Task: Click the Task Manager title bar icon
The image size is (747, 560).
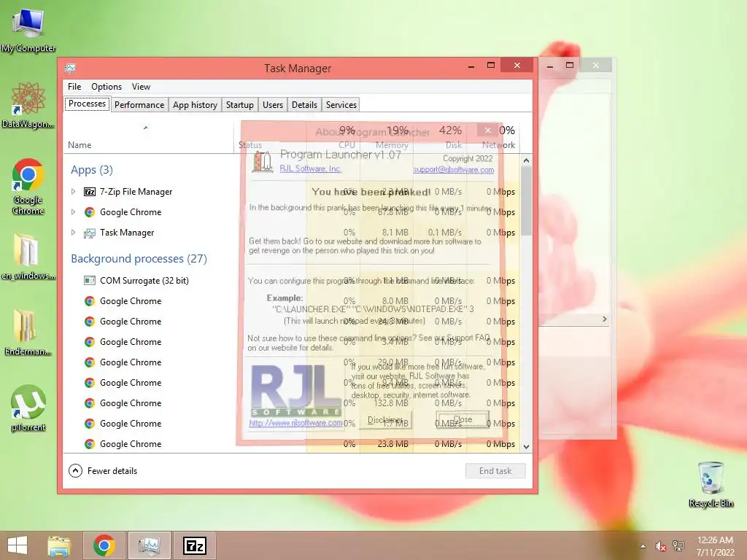Action: 71,68
